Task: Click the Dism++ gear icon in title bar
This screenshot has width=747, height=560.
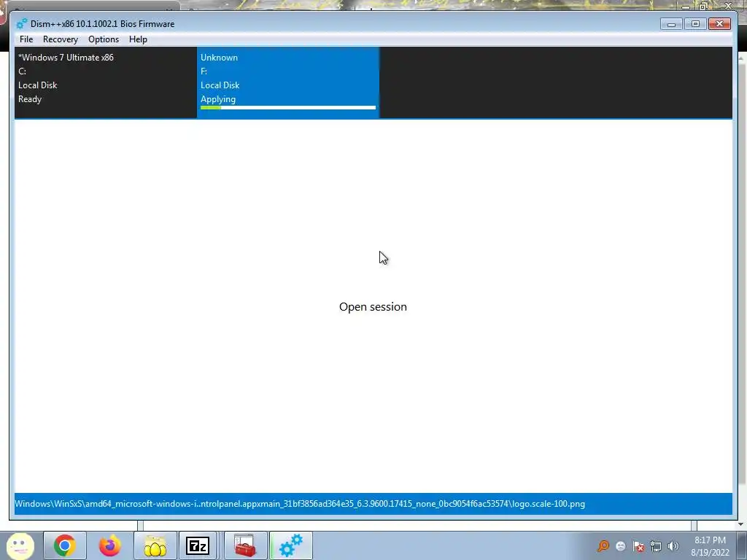Action: [x=21, y=24]
